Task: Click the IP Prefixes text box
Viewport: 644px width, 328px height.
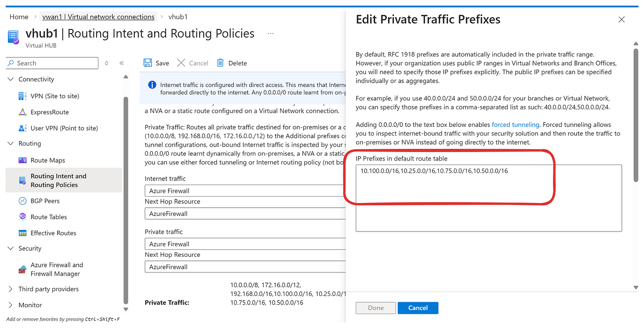Action: 489,198
